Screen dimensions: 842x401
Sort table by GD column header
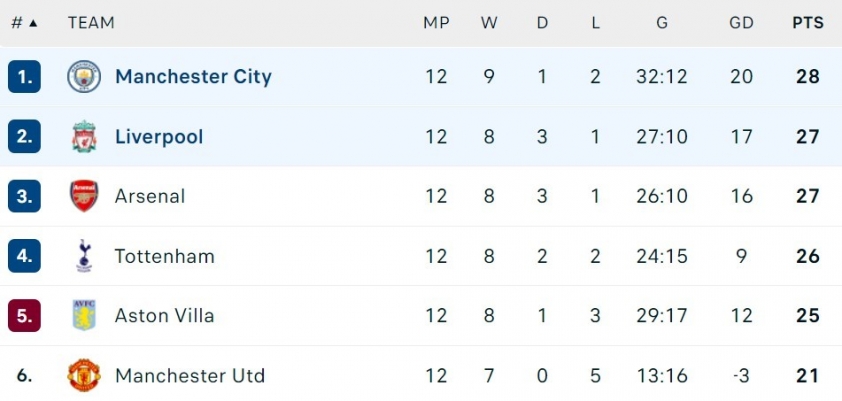click(x=741, y=23)
